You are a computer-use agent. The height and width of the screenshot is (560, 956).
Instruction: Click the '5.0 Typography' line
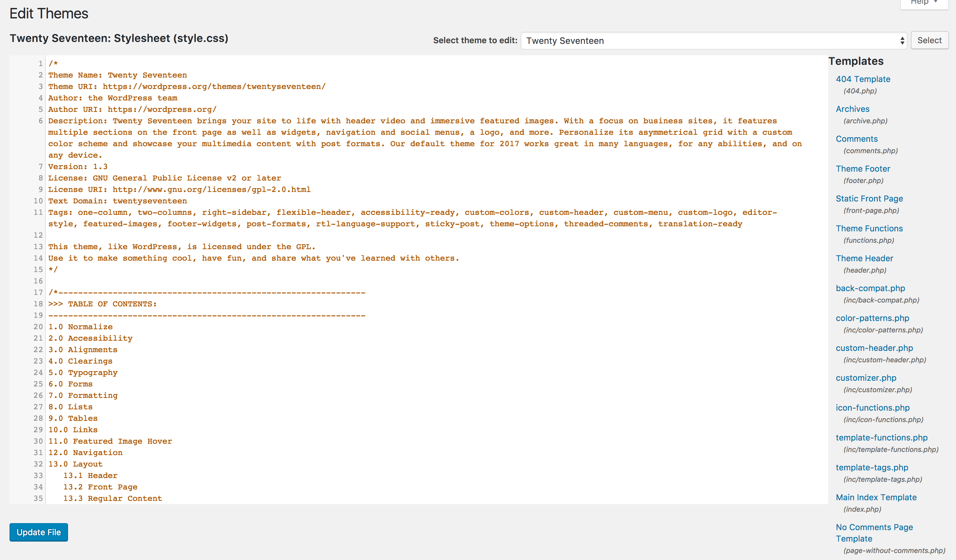(83, 372)
